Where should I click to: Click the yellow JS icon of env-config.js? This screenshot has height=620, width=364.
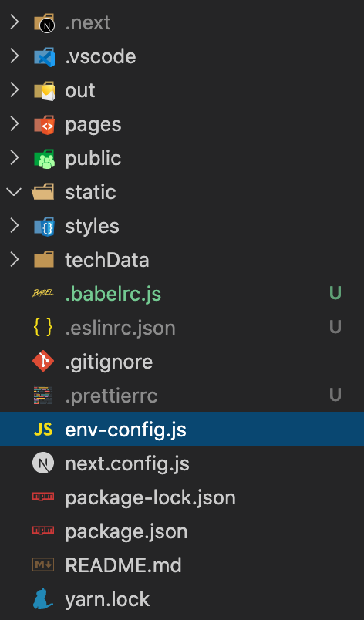click(x=43, y=429)
